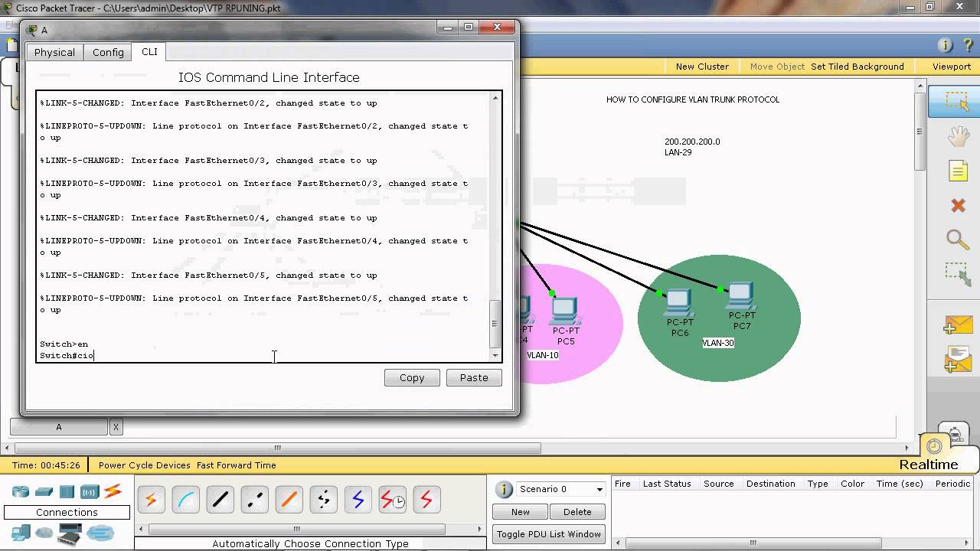Switch to Realtime mode tab
Screen dimensions: 980x551
coord(928,465)
